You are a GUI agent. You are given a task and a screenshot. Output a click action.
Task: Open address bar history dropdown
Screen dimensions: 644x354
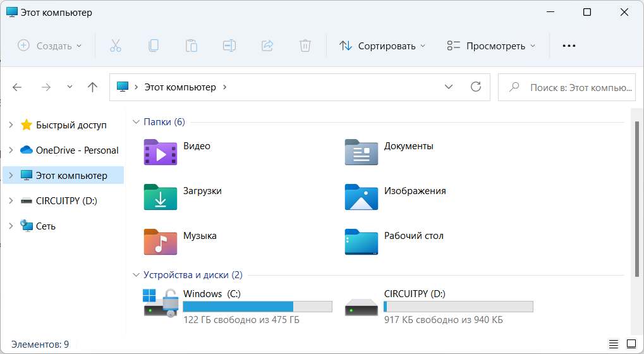pos(449,87)
